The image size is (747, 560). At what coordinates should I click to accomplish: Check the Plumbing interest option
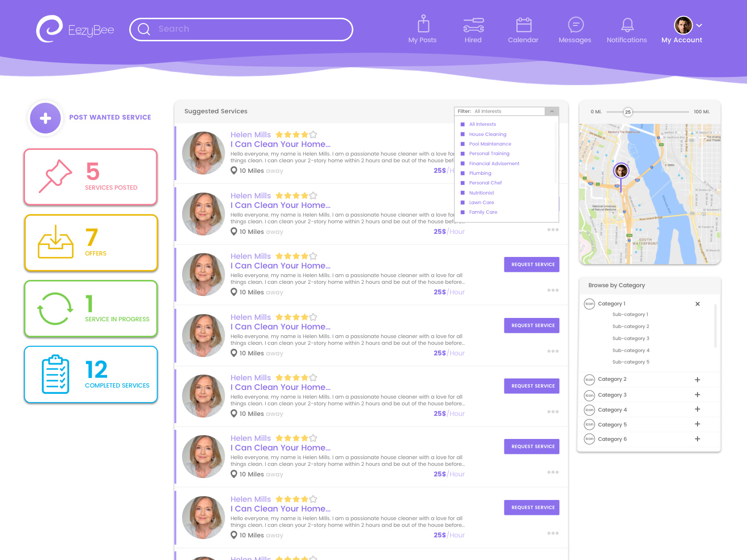tap(463, 173)
